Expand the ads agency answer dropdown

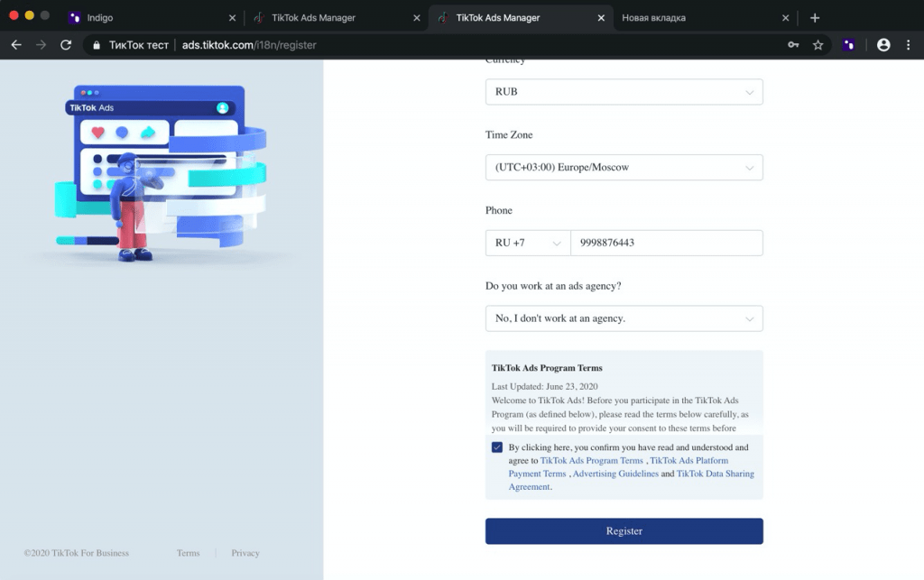(x=624, y=318)
